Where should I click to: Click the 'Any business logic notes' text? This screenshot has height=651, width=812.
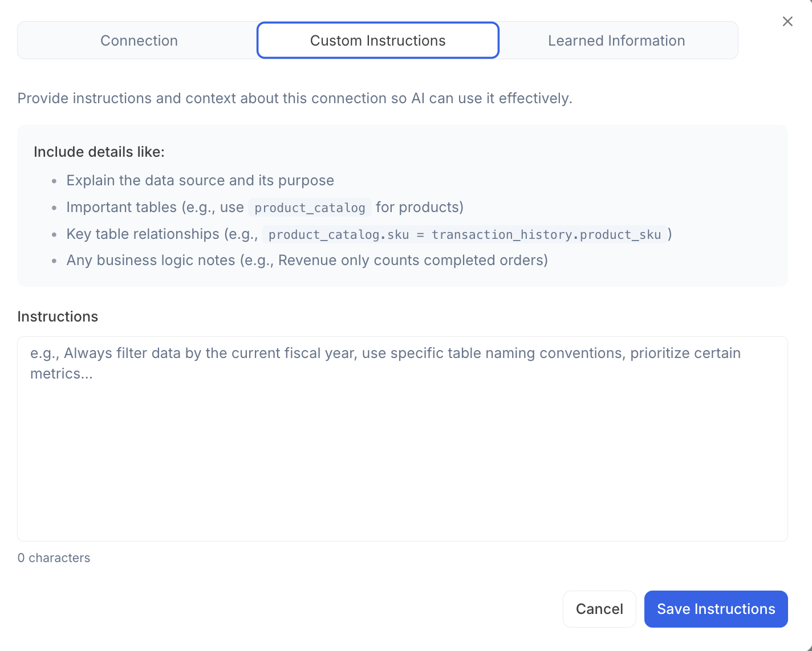click(x=151, y=260)
